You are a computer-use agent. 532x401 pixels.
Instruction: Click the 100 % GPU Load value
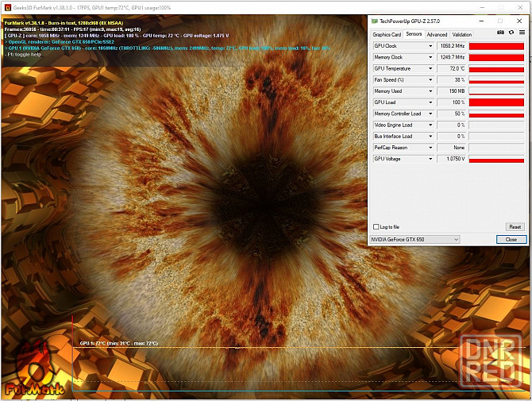[452, 102]
